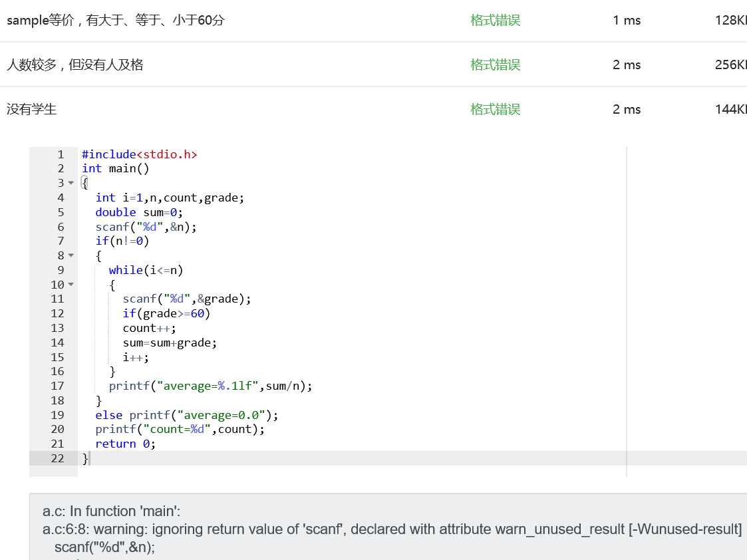Fold the while block at line 10
The image size is (747, 560).
pyautogui.click(x=71, y=285)
